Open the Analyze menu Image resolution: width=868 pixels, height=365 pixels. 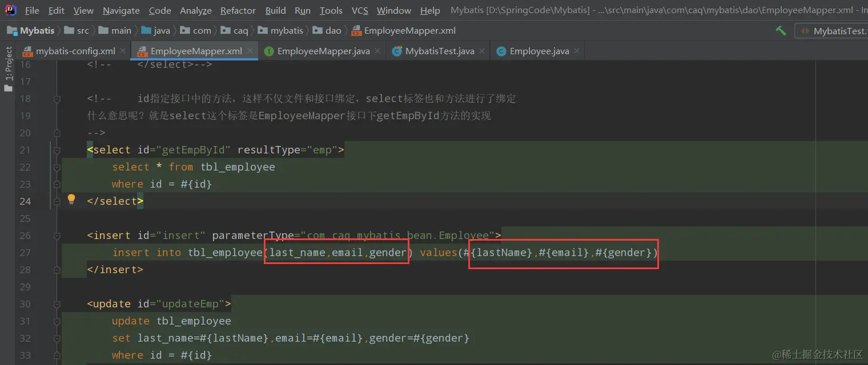pos(196,10)
